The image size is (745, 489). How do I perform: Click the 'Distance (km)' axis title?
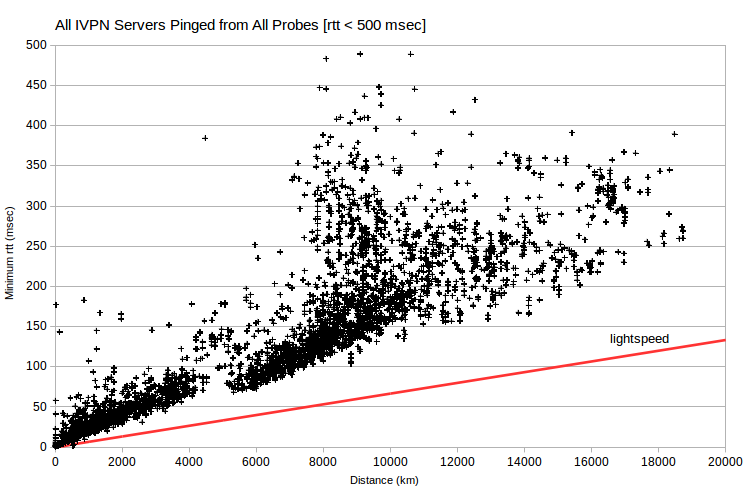[x=384, y=480]
